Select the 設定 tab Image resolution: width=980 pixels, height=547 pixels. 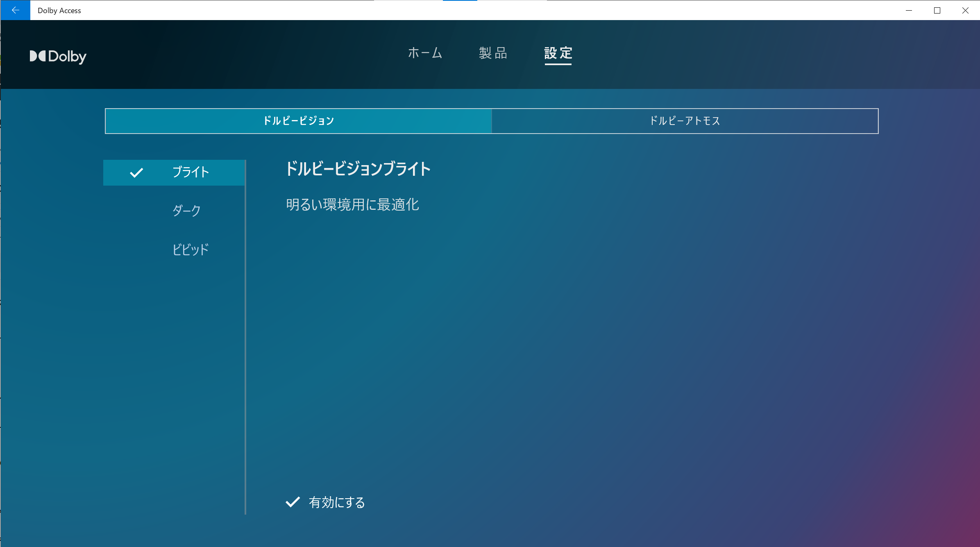(558, 53)
